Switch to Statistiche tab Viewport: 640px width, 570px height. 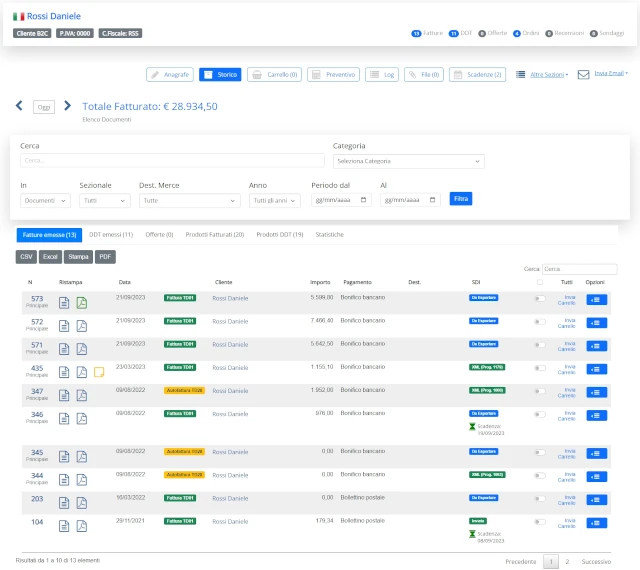pyautogui.click(x=329, y=235)
